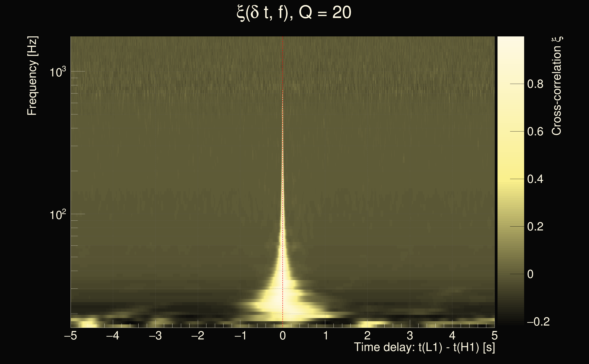589x364 pixels.
Task: Select the Time delay t(L1) - t(H1) axis label
Action: pyautogui.click(x=424, y=347)
